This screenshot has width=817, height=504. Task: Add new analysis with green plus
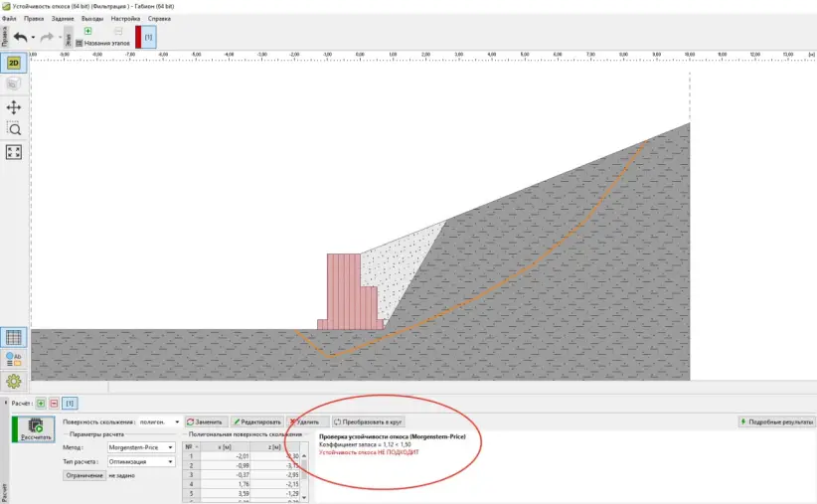(x=41, y=404)
